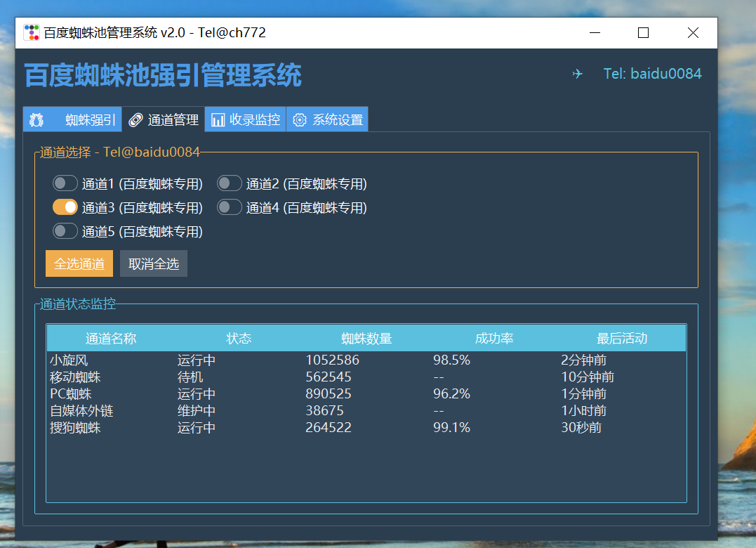This screenshot has height=548, width=756.
Task: Sort by 通道名称 column header
Action: pos(111,338)
